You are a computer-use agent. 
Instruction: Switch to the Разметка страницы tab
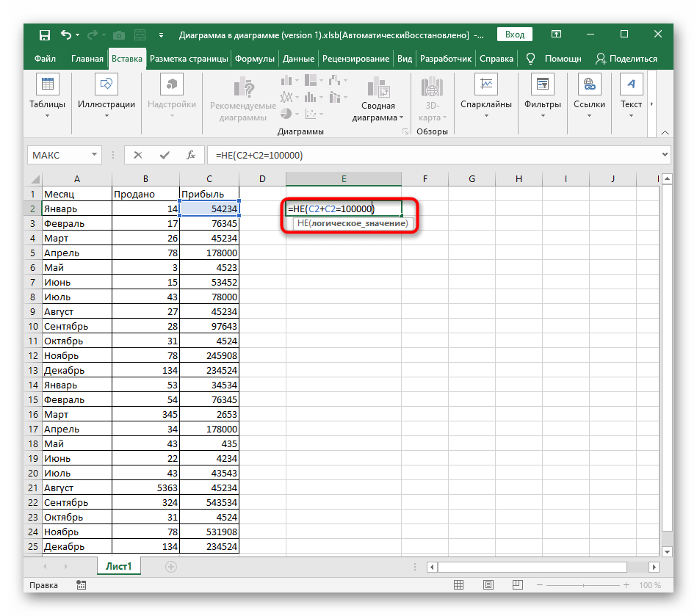pyautogui.click(x=189, y=59)
